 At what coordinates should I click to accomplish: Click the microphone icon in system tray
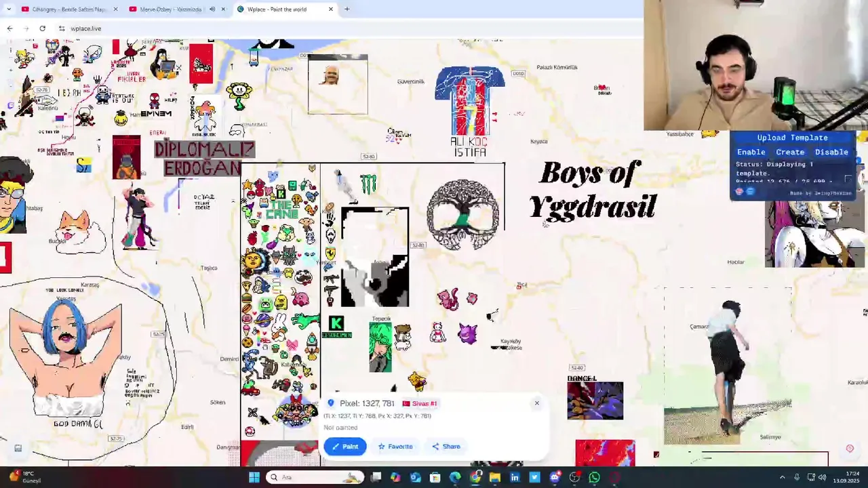coord(797,478)
